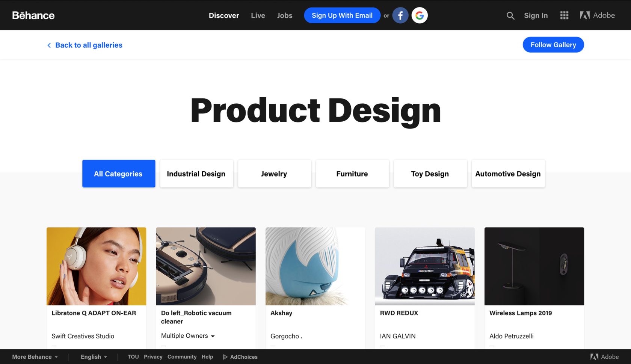Viewport: 631px width, 364px height.
Task: Expand the Multiple Owners dropdown
Action: (x=188, y=336)
